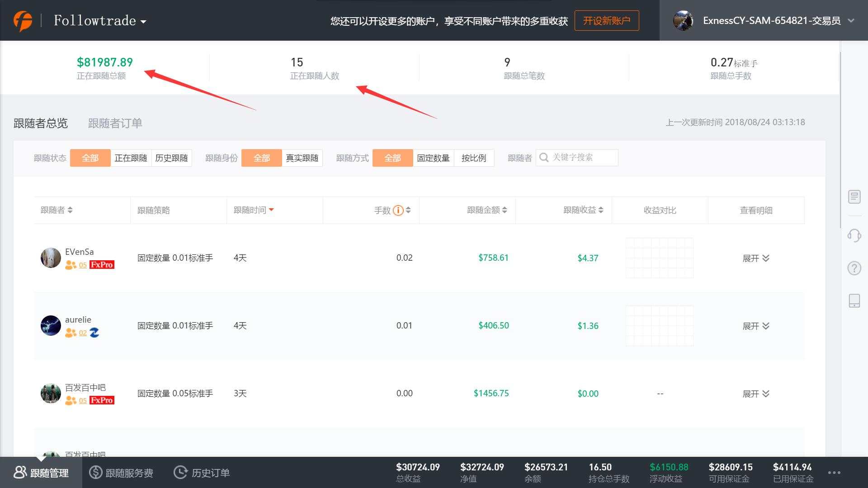Click EVenSa's FxPro broker badge
Screen dimensions: 868x488
click(x=102, y=265)
